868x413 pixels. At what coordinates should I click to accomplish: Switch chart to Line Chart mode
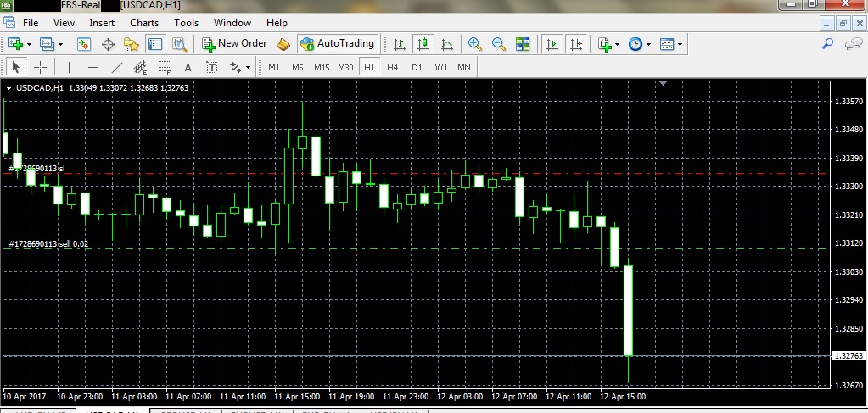[447, 44]
